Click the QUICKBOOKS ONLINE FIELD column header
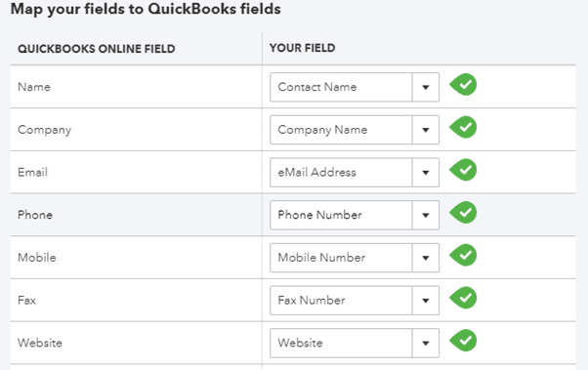Image resolution: width=588 pixels, height=370 pixels. click(97, 49)
